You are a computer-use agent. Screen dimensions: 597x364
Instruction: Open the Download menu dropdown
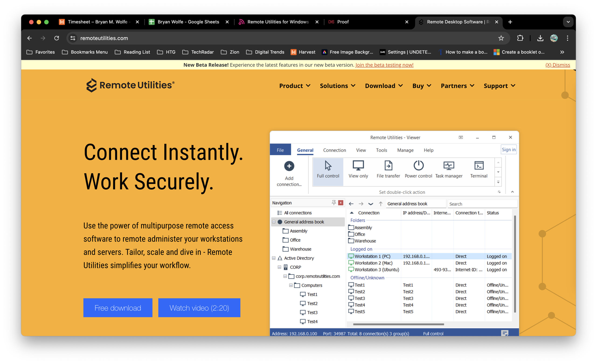[384, 86]
